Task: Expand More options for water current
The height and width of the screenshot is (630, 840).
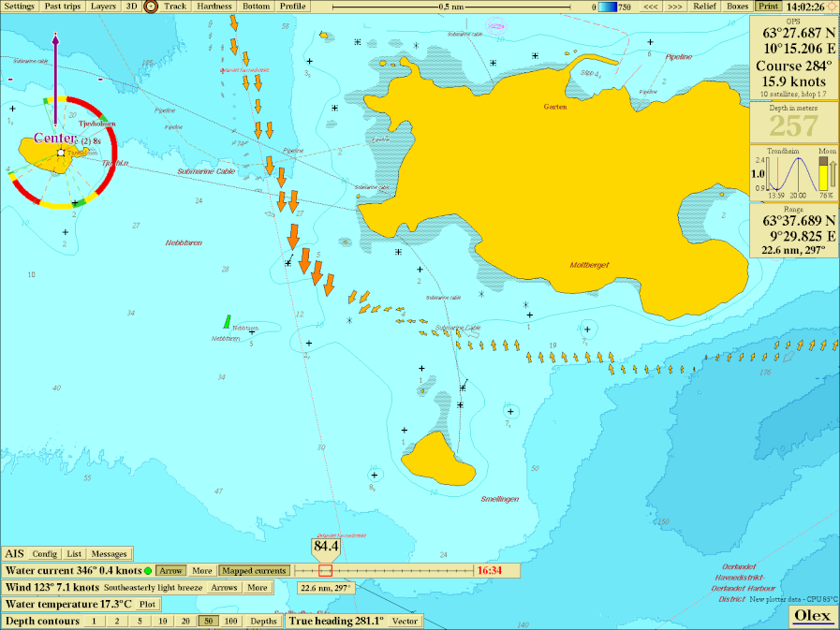Action: click(x=201, y=570)
